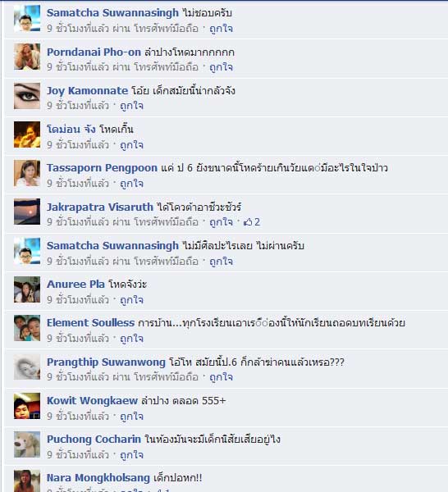Like Puchong Cocharin's comment
Screen dimensions: 448x492
pos(132,454)
